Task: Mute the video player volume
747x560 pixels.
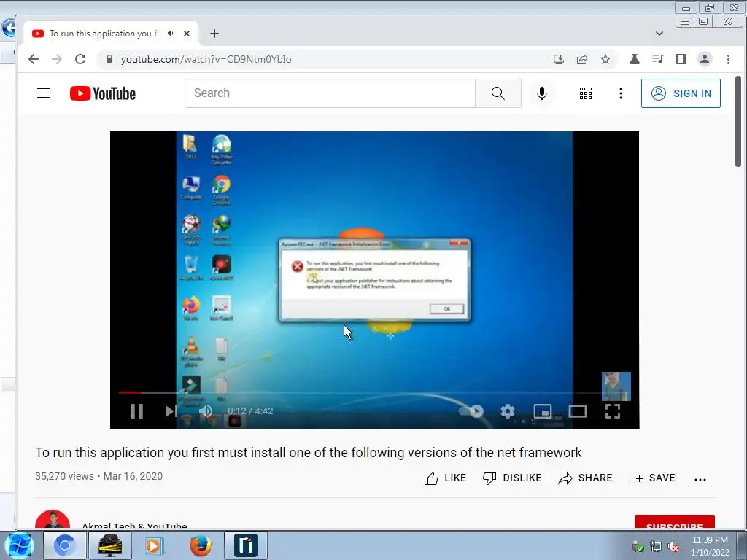Action: coord(206,411)
